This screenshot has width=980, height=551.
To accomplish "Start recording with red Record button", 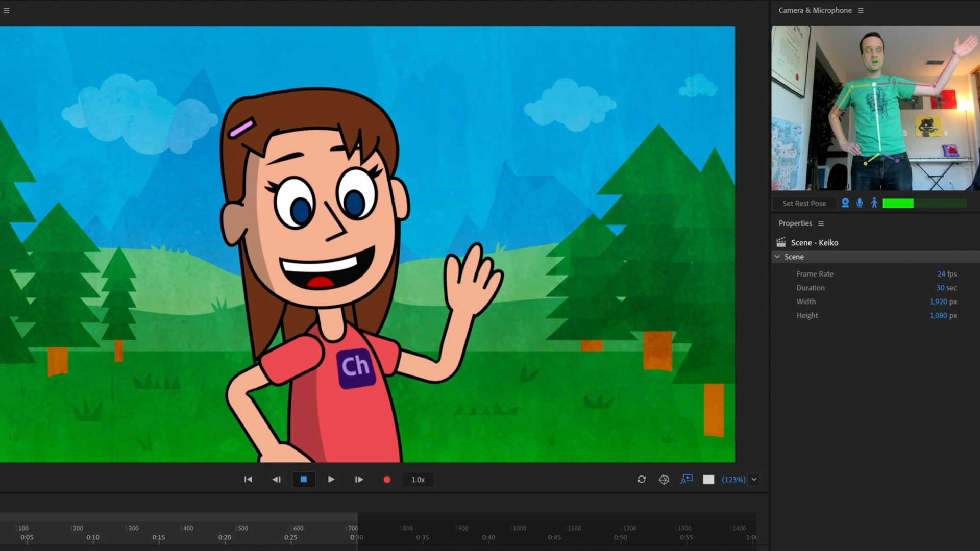I will point(387,480).
